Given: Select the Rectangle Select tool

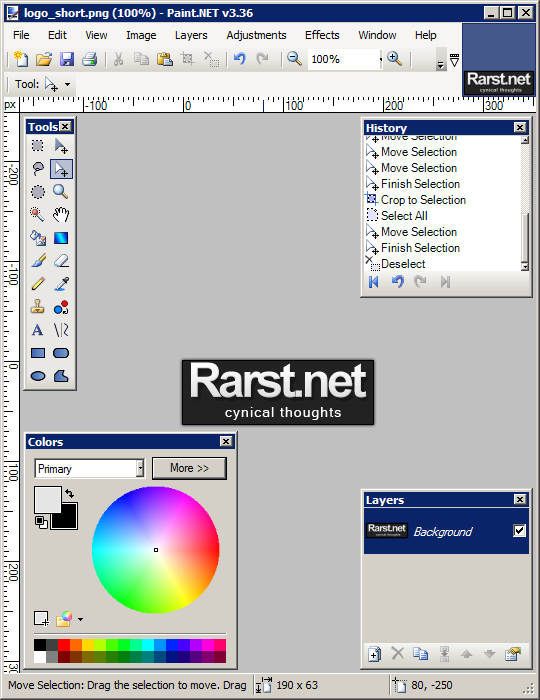Looking at the screenshot, I should coord(38,146).
